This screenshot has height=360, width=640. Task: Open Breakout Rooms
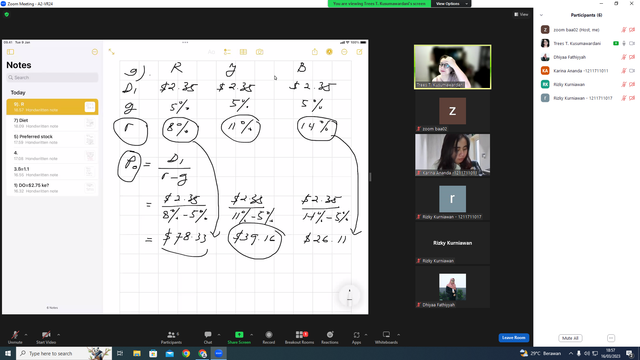click(x=300, y=337)
